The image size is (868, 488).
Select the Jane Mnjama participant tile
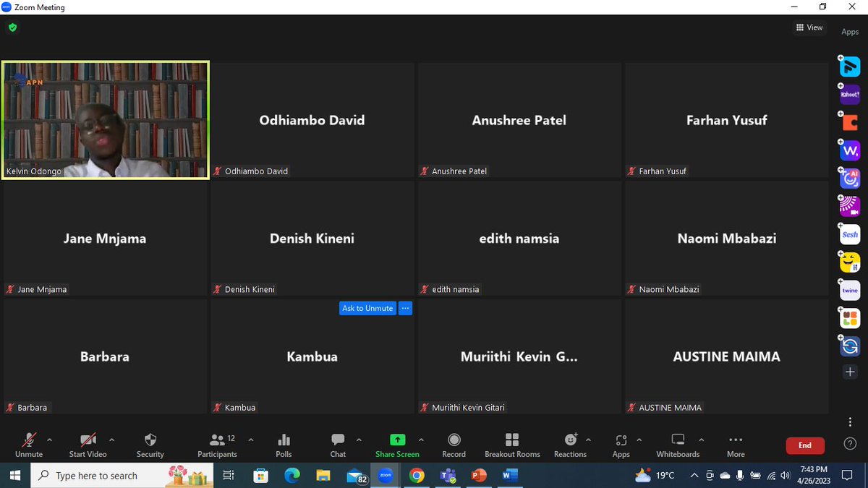coord(105,239)
